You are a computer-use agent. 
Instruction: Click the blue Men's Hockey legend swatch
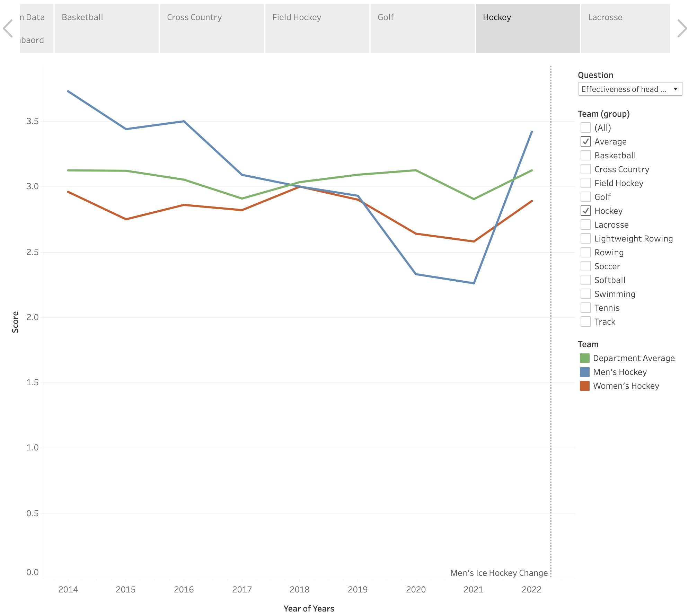tap(584, 372)
